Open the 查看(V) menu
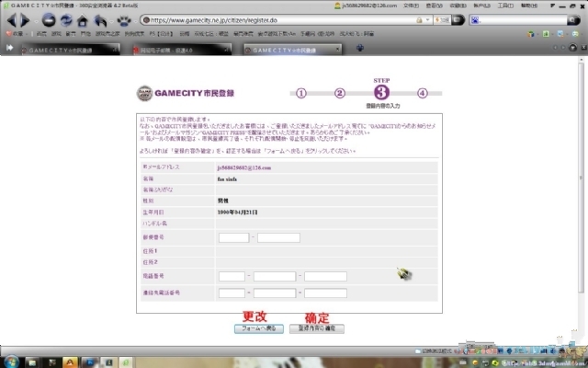Image resolution: width=588 pixels, height=368 pixels. coord(434,6)
